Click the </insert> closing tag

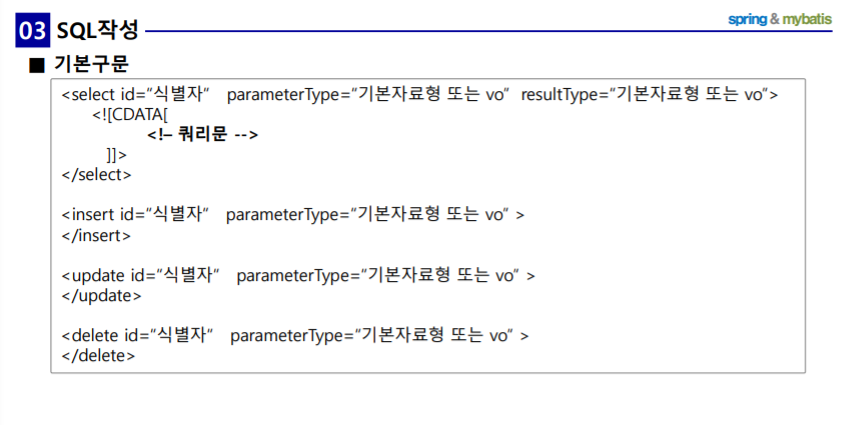click(x=95, y=236)
